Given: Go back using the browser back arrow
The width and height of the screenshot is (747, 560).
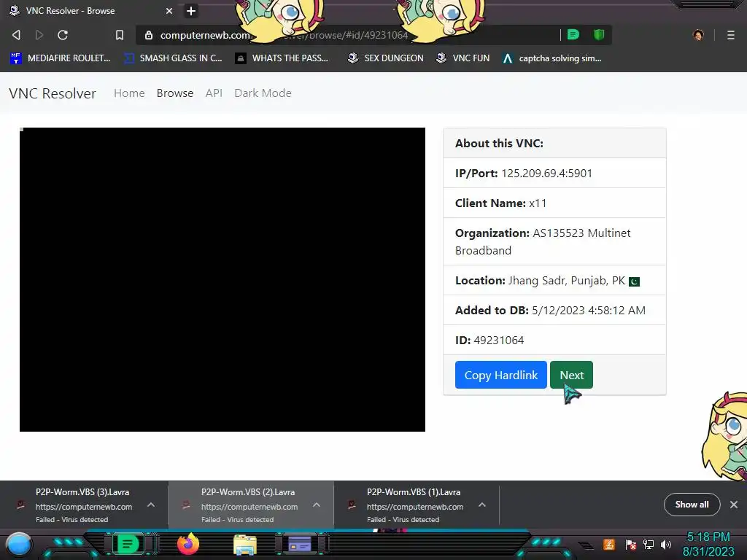Looking at the screenshot, I should [16, 35].
